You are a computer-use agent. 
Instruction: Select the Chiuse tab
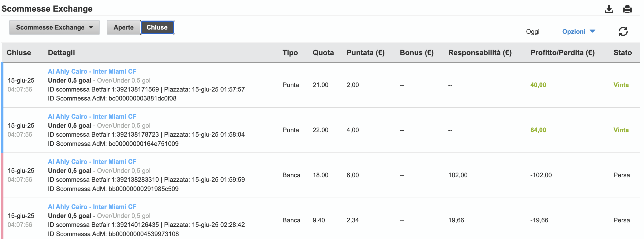coord(157,27)
